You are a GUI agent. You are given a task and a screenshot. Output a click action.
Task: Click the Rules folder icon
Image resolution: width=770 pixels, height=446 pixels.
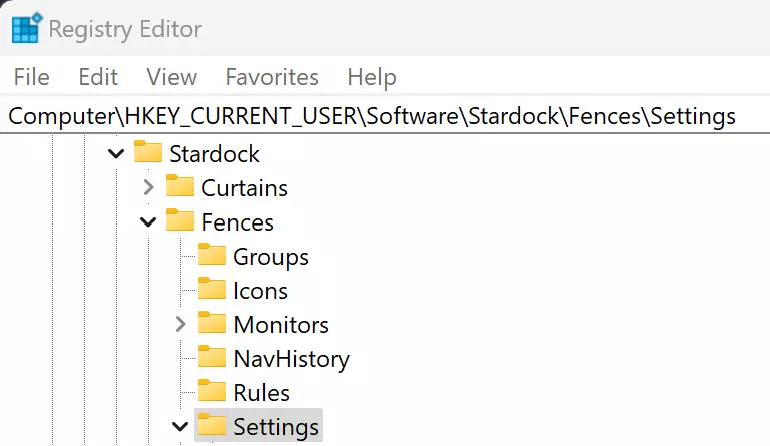[212, 392]
